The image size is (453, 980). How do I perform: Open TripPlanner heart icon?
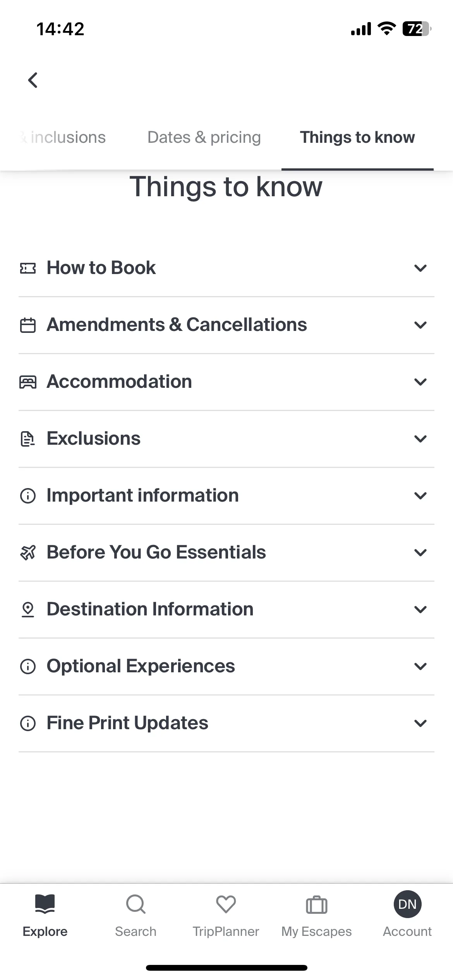click(226, 904)
